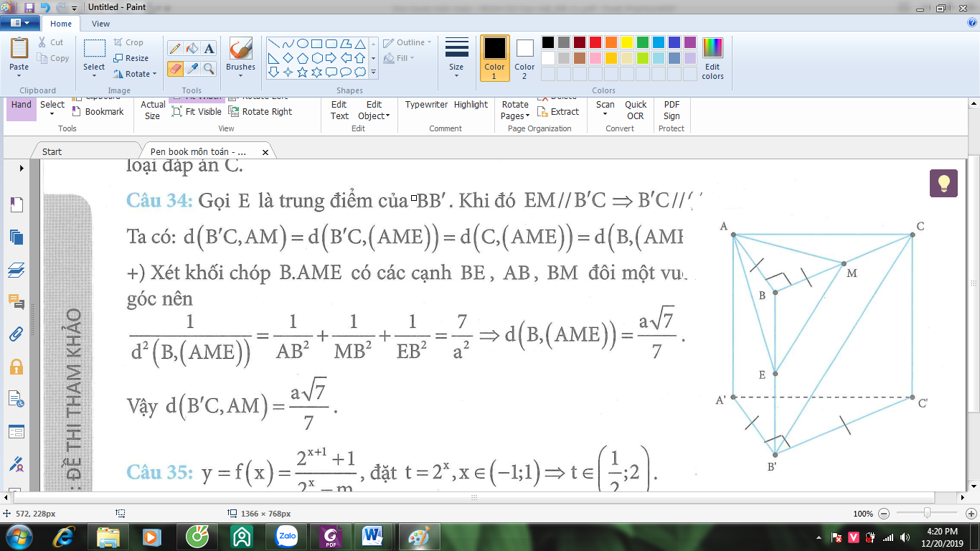
Task: Click Rotate Right in PDF toolbar
Action: 260,112
